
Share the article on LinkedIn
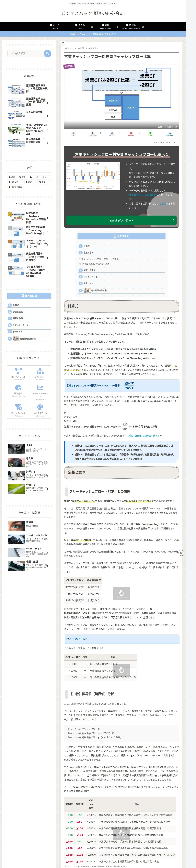tap(169, 134)
